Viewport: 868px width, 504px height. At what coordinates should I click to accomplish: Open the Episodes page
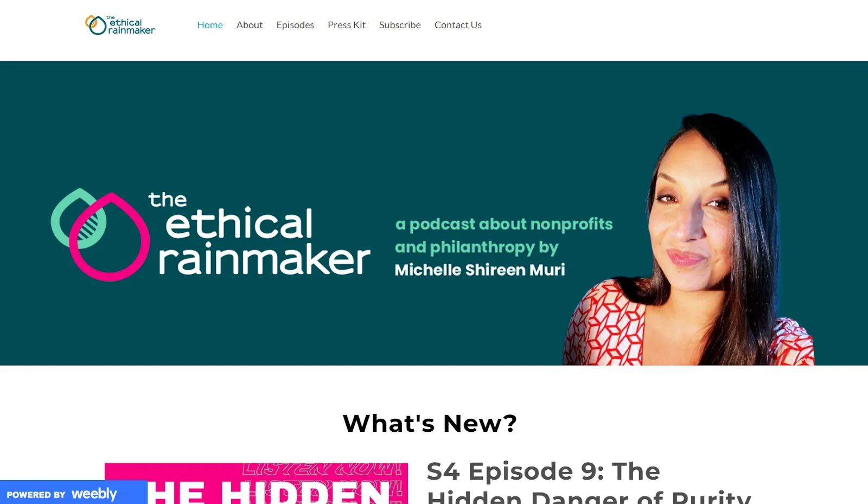click(x=295, y=25)
